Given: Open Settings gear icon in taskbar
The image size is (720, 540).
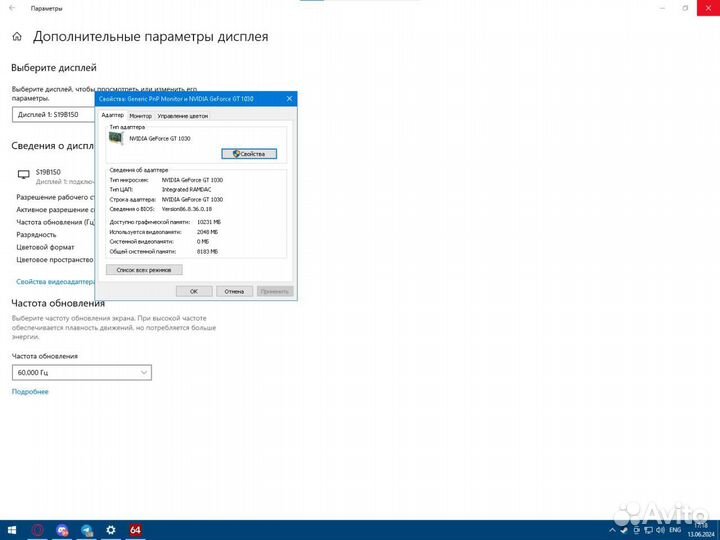Looking at the screenshot, I should pos(111,530).
